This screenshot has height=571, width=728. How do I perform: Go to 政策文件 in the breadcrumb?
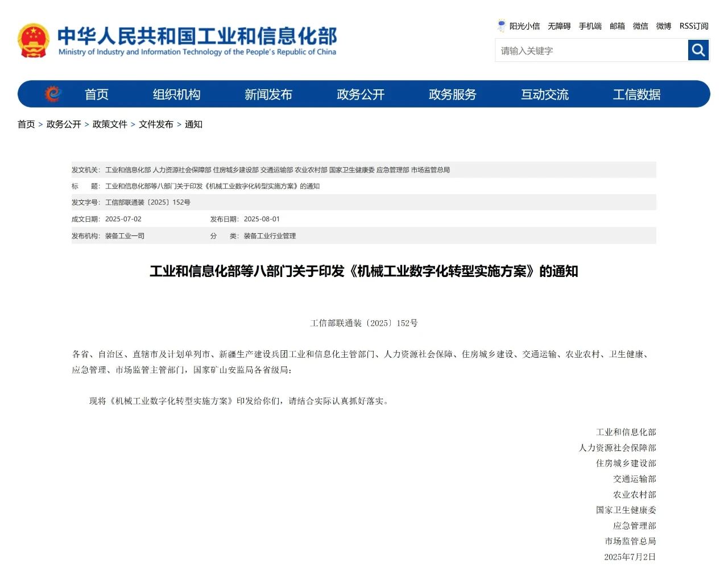[110, 124]
